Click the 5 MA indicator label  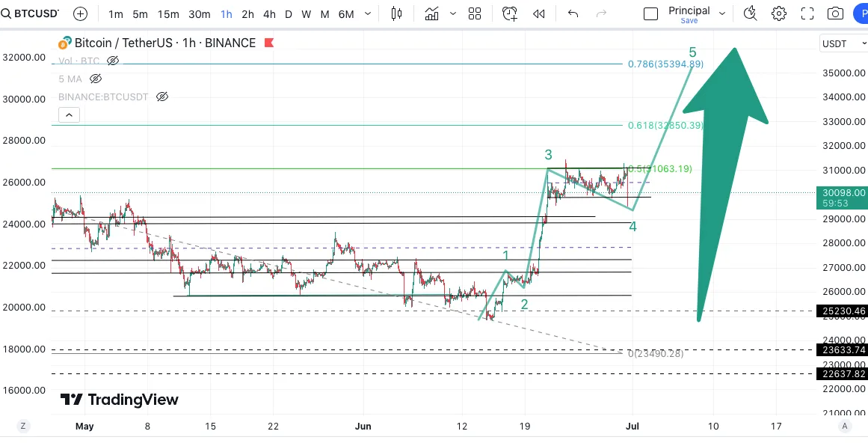point(71,79)
